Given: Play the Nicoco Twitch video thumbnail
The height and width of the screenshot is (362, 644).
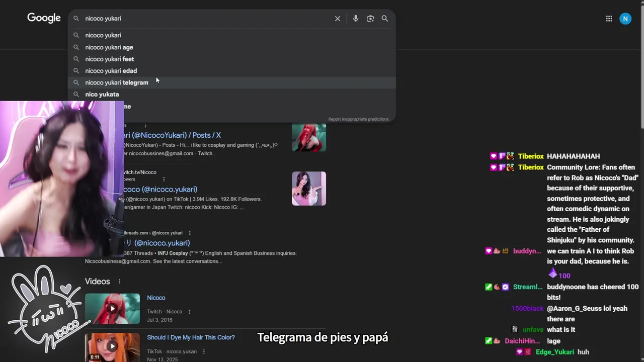Looking at the screenshot, I should pyautogui.click(x=112, y=309).
